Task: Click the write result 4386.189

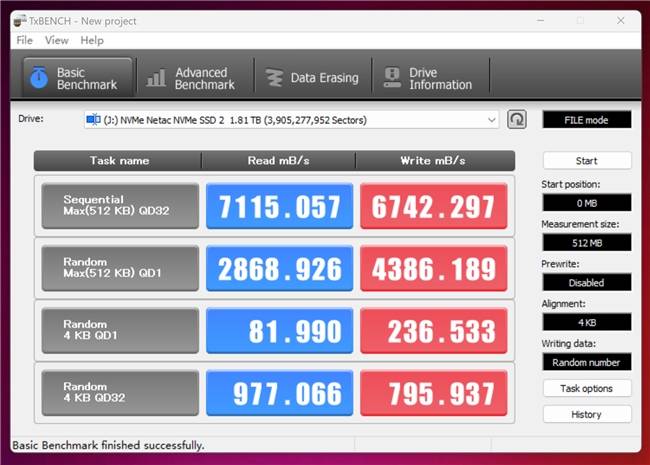Action: click(x=434, y=268)
